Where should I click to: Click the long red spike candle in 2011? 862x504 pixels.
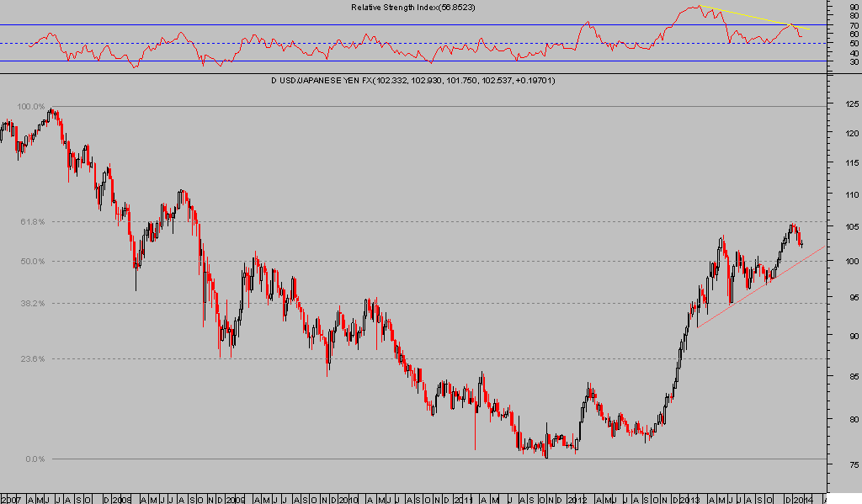coord(475,433)
